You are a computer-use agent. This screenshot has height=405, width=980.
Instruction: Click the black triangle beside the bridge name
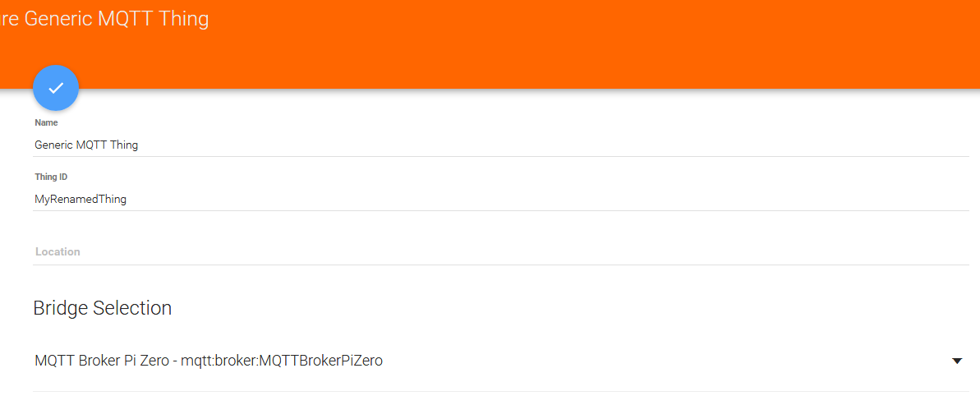tap(956, 361)
